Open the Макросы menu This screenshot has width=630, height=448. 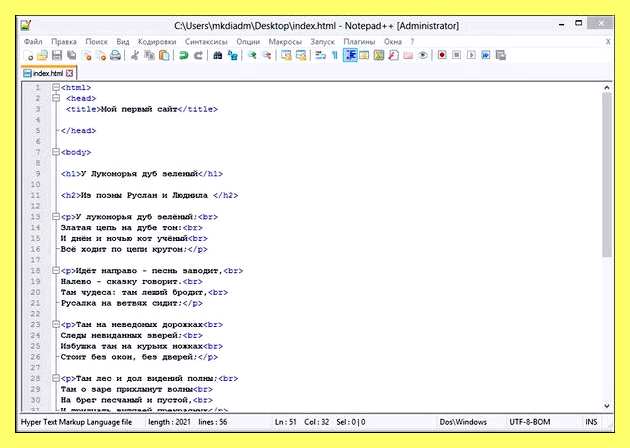click(285, 42)
